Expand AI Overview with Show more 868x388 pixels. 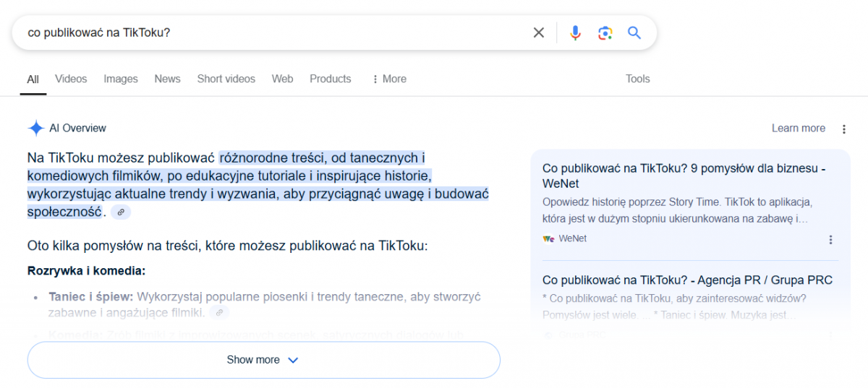(x=263, y=360)
